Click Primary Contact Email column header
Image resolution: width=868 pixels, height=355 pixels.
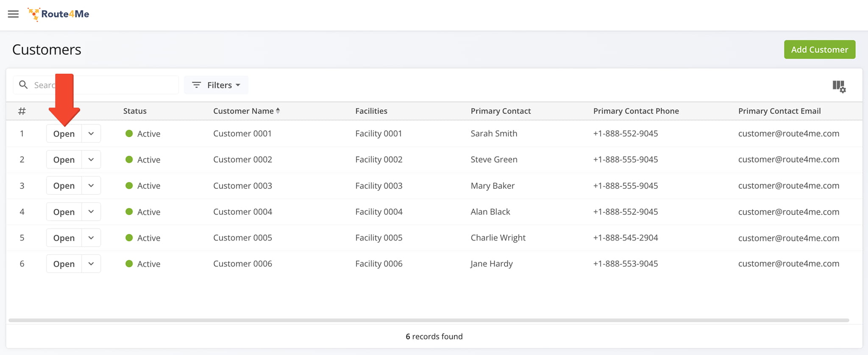[779, 111]
